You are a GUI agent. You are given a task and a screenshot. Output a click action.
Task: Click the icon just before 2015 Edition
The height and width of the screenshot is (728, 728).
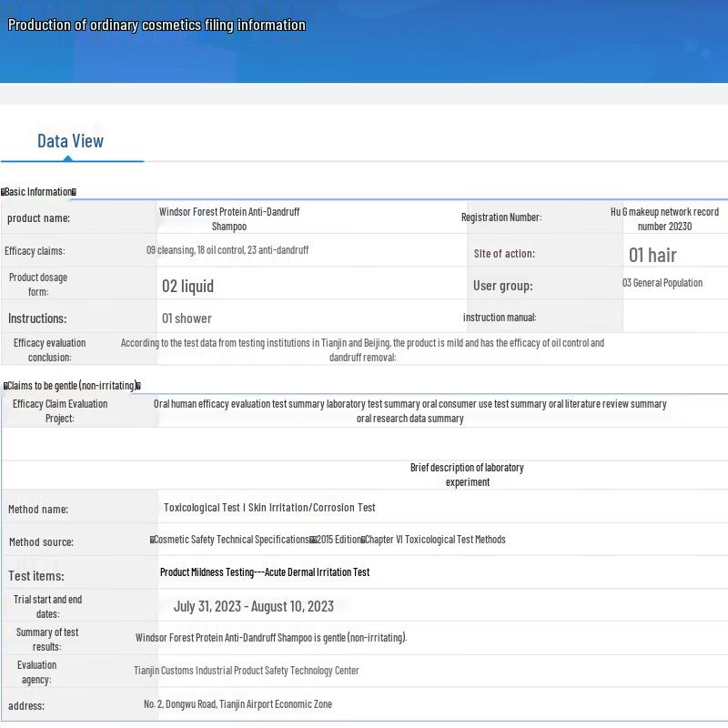[313, 540]
